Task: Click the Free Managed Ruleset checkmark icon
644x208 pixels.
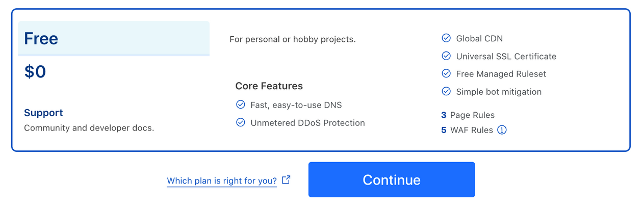Action: (x=446, y=74)
